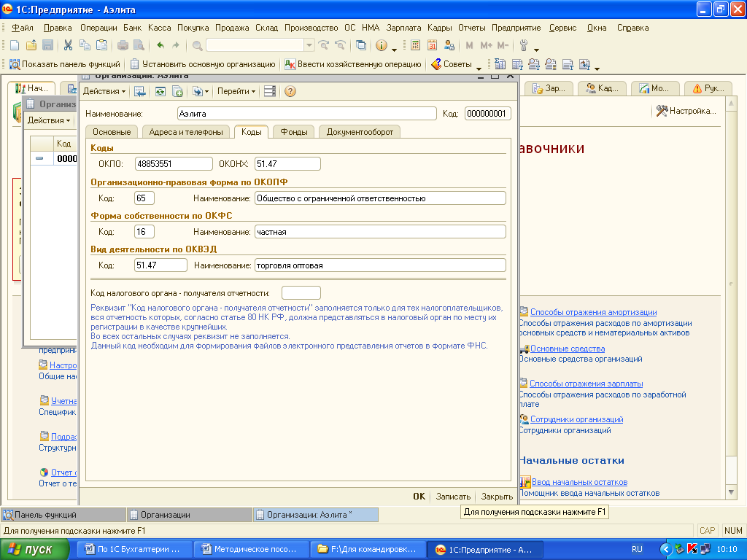
Task: Open Способы отражения амортизации link
Action: coord(593,312)
